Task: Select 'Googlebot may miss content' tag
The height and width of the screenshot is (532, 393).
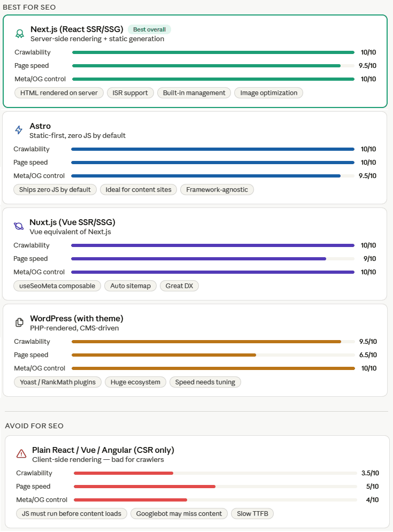Action: (179, 514)
